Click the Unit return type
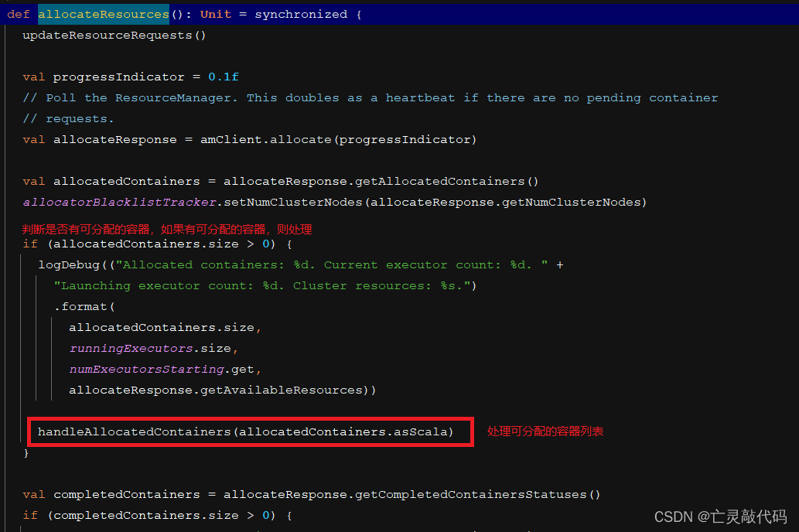This screenshot has width=799, height=532. point(216,14)
